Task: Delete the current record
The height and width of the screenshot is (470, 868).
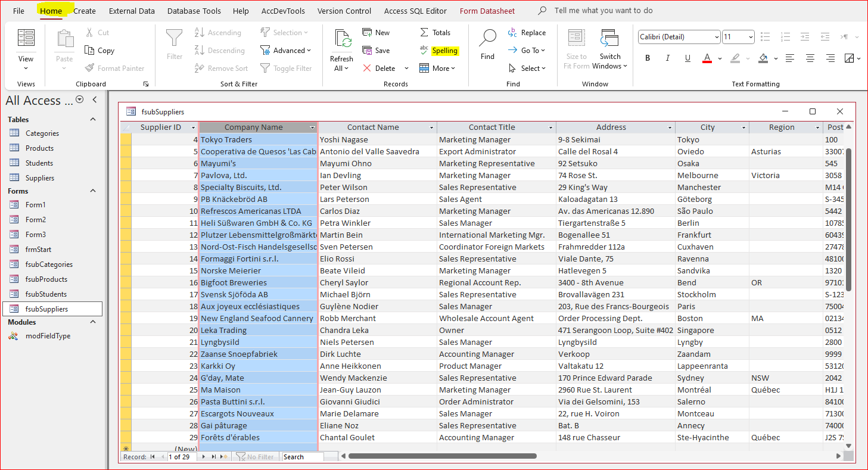Action: 379,69
